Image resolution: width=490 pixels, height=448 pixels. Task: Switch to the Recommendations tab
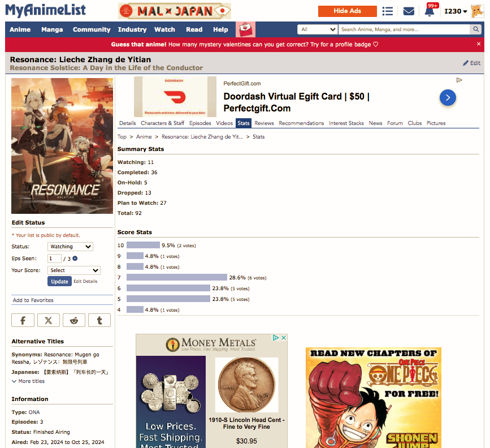click(x=301, y=123)
